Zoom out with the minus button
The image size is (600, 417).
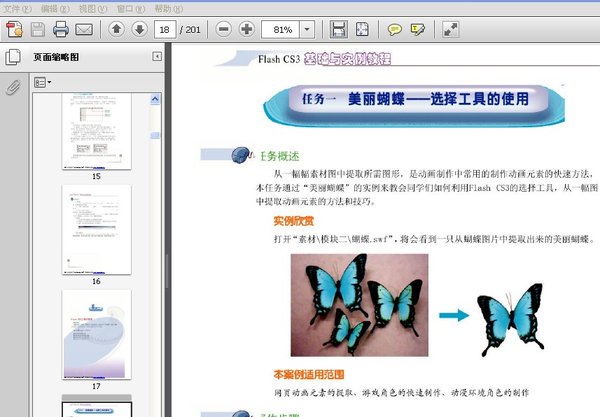point(223,29)
